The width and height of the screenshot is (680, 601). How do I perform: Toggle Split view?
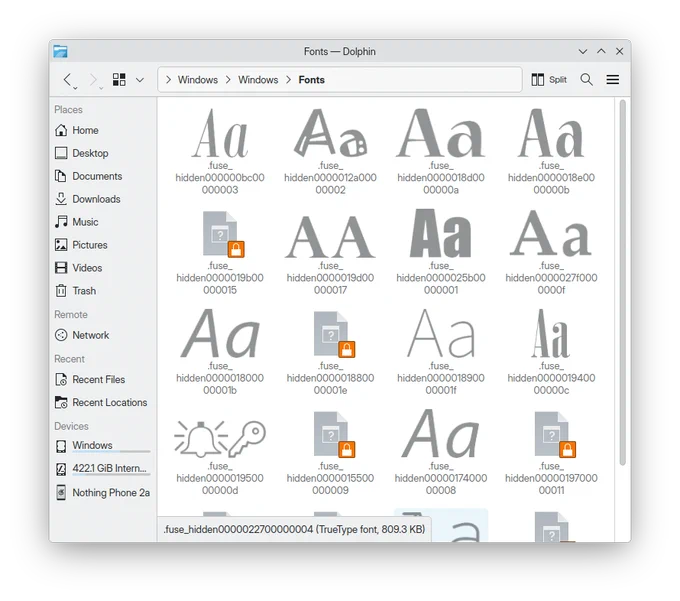tap(549, 80)
